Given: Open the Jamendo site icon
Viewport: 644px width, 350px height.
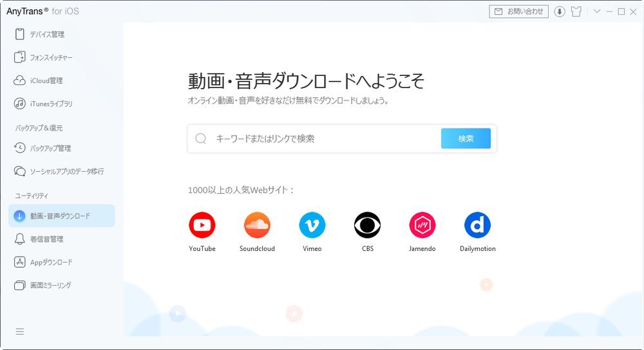Looking at the screenshot, I should (422, 225).
